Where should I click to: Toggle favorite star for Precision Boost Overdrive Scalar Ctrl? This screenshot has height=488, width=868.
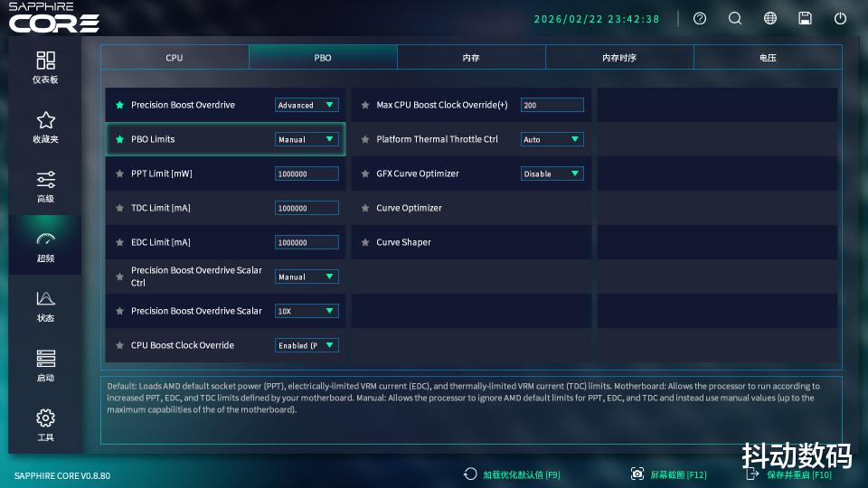coord(119,277)
